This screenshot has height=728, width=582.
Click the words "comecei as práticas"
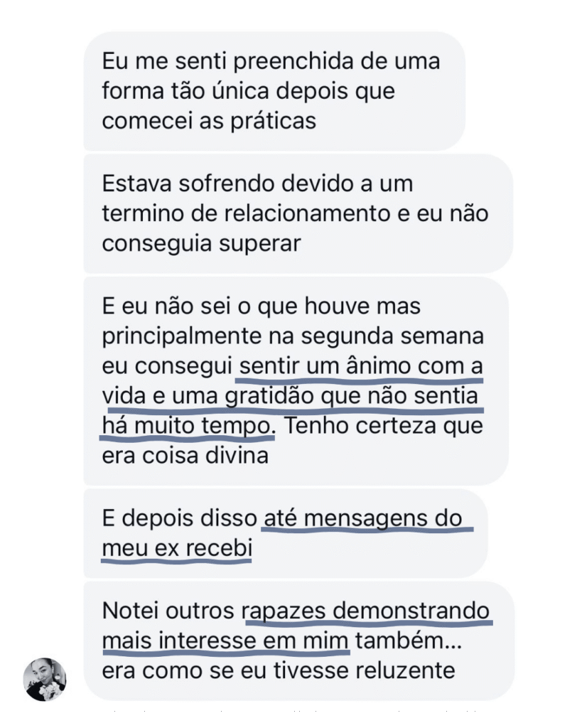click(209, 121)
